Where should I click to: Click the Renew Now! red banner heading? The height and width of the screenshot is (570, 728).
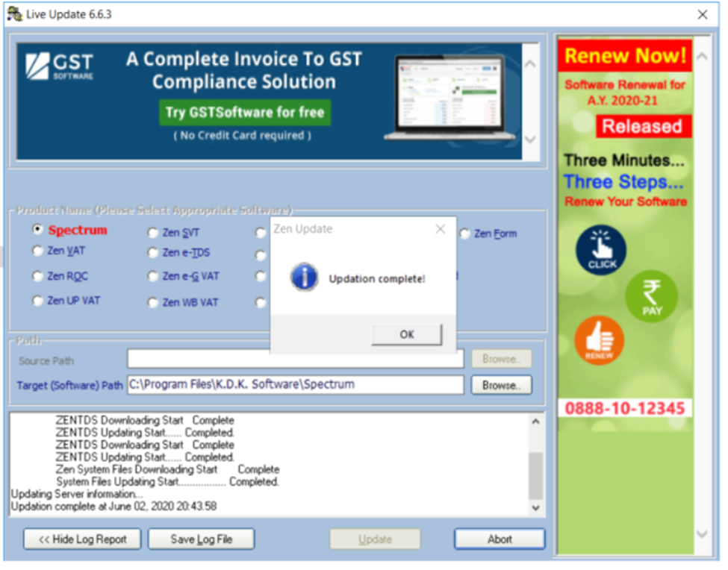(625, 56)
